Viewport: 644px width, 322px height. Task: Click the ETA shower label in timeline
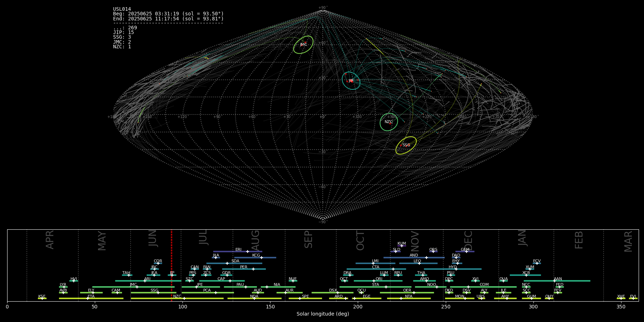[x=91, y=297]
